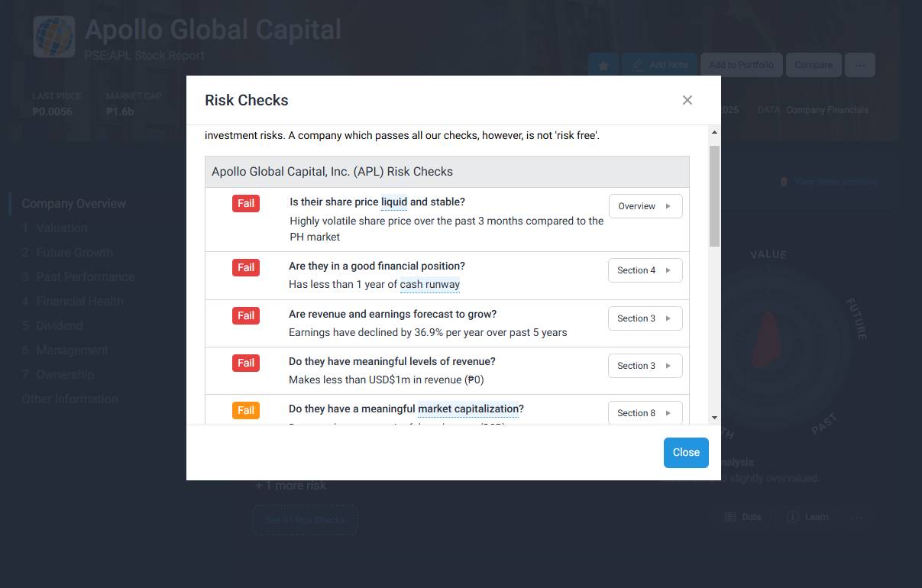
Task: Click the Compare button in the page header
Action: (814, 65)
